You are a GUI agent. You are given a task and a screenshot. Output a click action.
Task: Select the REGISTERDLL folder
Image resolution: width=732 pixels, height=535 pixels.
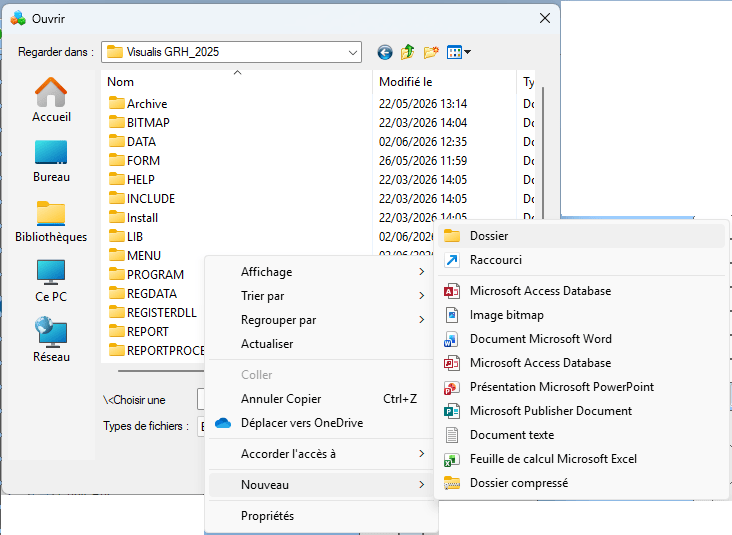[153, 313]
